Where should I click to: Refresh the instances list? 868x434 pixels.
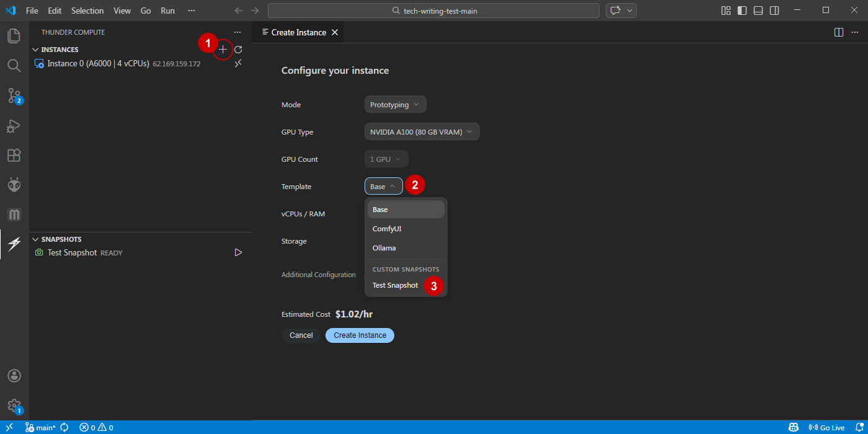click(x=238, y=50)
